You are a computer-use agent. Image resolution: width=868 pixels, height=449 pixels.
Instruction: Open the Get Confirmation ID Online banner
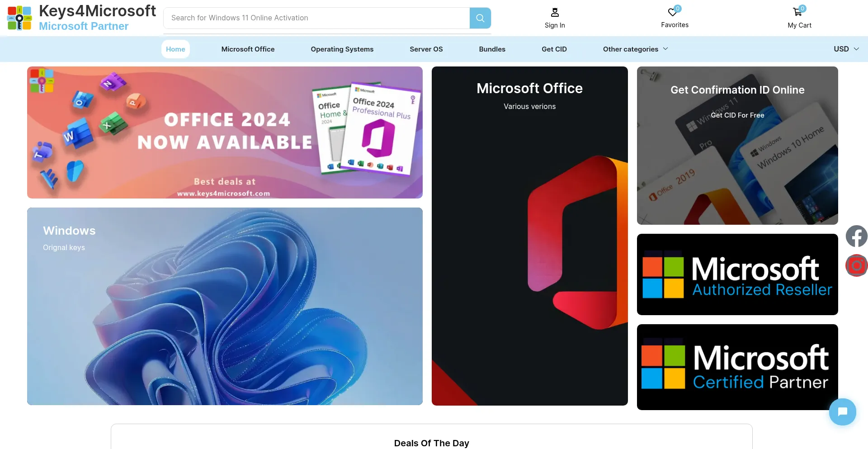(737, 146)
